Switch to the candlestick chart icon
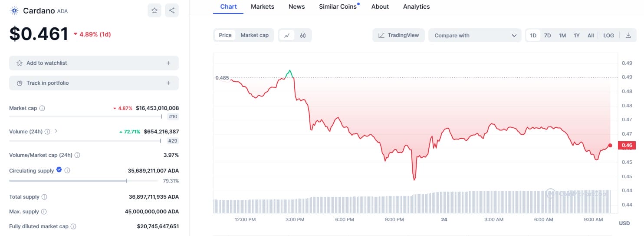Image resolution: width=644 pixels, height=236 pixels. click(x=303, y=36)
